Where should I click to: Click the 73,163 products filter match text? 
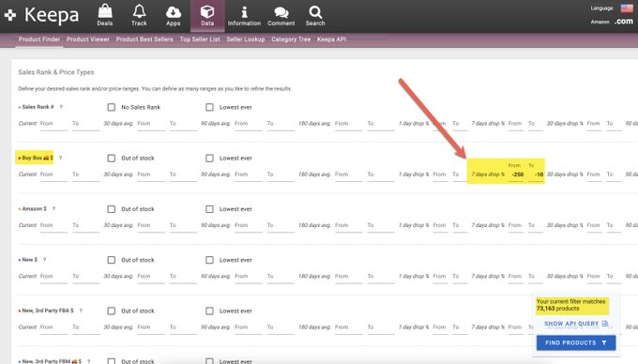[557, 309]
